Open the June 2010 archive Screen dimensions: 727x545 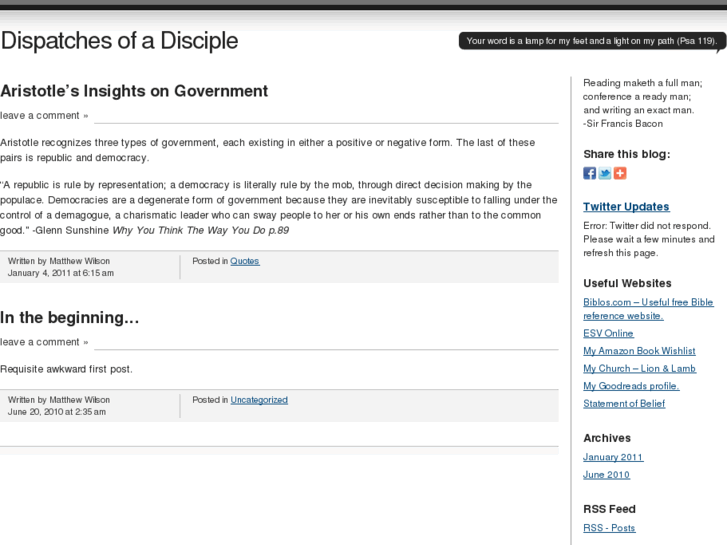(606, 475)
